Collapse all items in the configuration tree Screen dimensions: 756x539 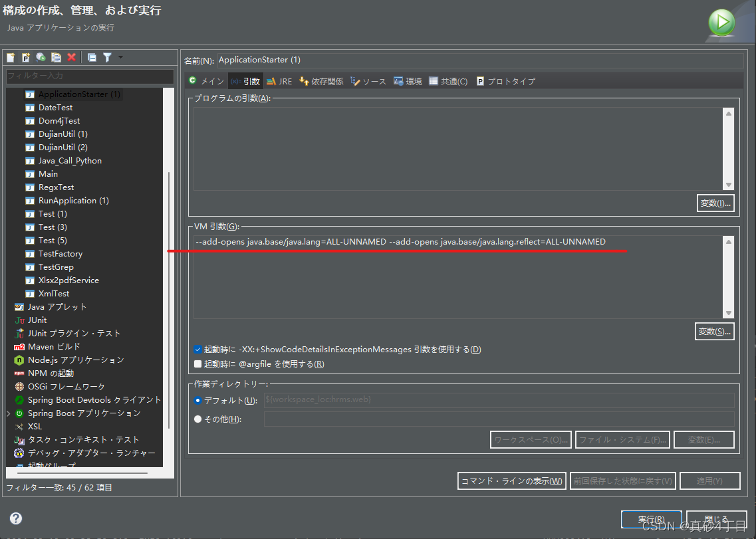[x=92, y=57]
